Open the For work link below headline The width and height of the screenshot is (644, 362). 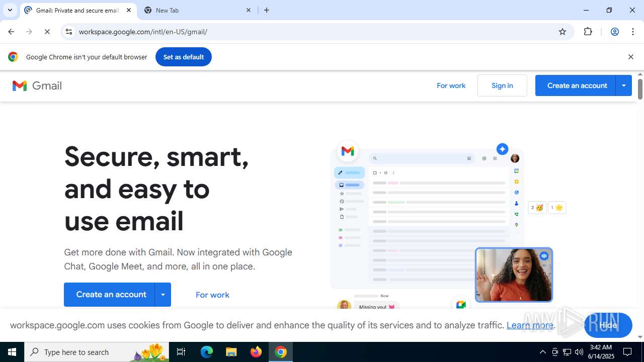click(x=212, y=295)
